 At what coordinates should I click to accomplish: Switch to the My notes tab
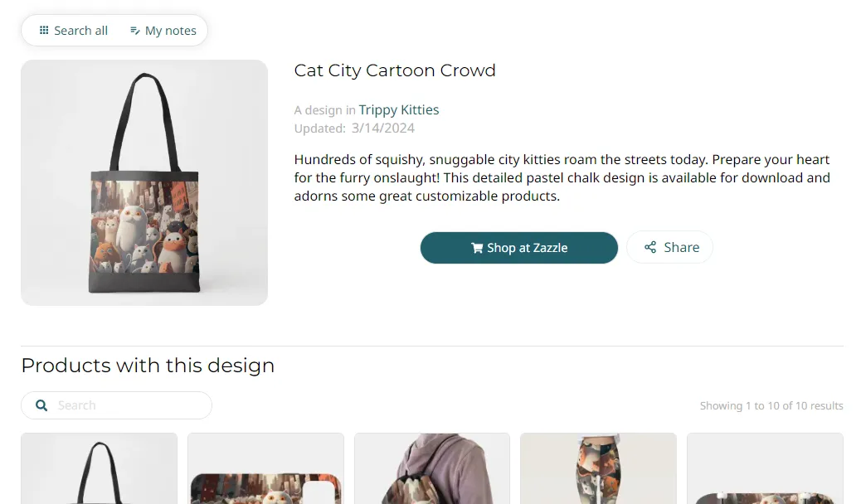(x=163, y=31)
